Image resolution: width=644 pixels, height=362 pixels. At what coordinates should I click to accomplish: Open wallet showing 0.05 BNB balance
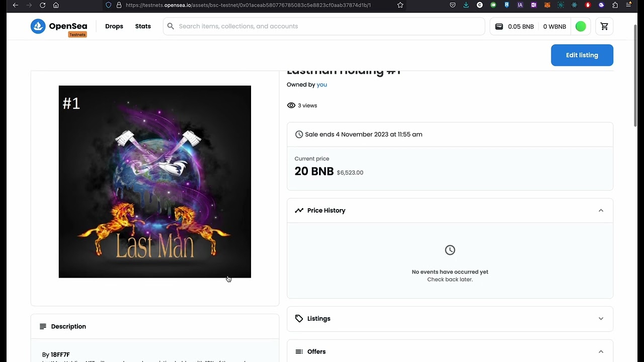[514, 26]
